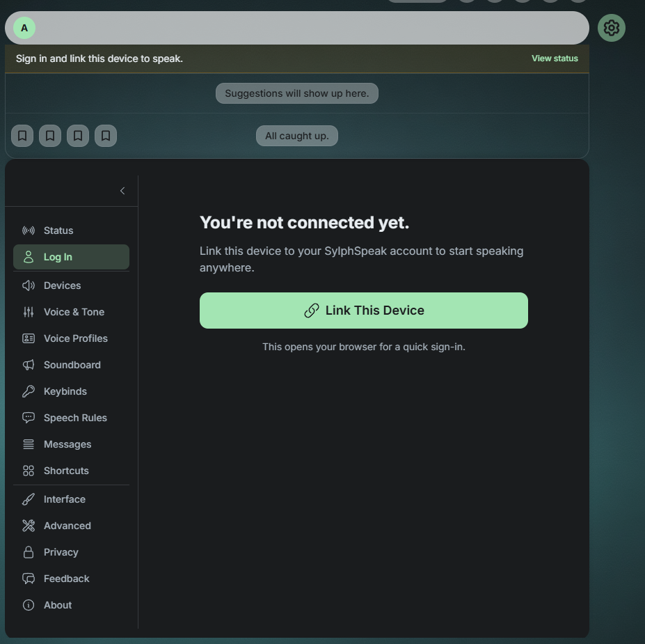
Task: Click heading 'You're not connected yet.'
Action: tap(304, 223)
